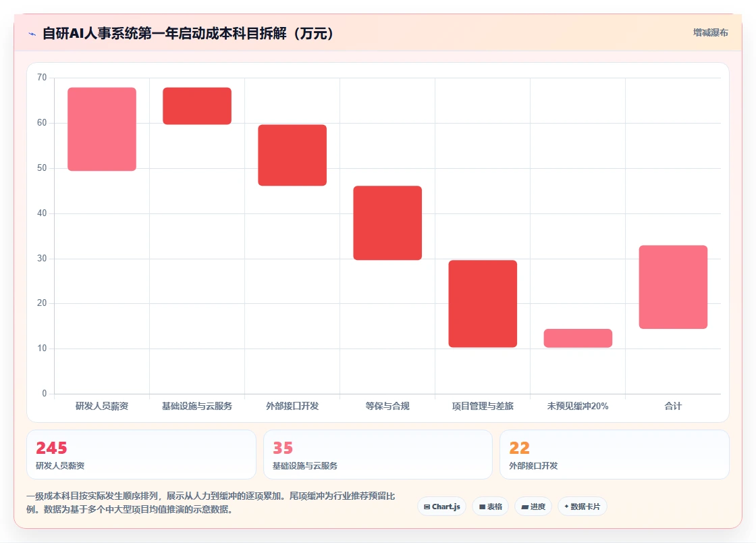
Task: Open the 245 研发人员薪资 data card
Action: (141, 455)
